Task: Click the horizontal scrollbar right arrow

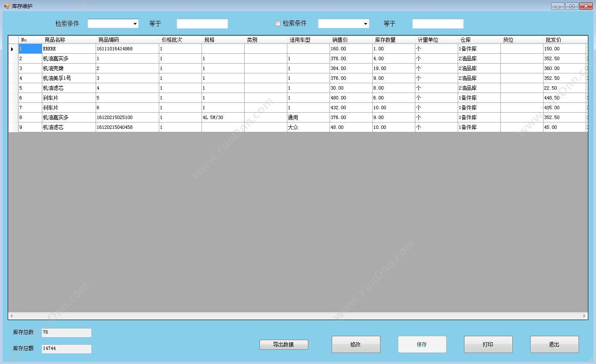Action: tap(584, 316)
